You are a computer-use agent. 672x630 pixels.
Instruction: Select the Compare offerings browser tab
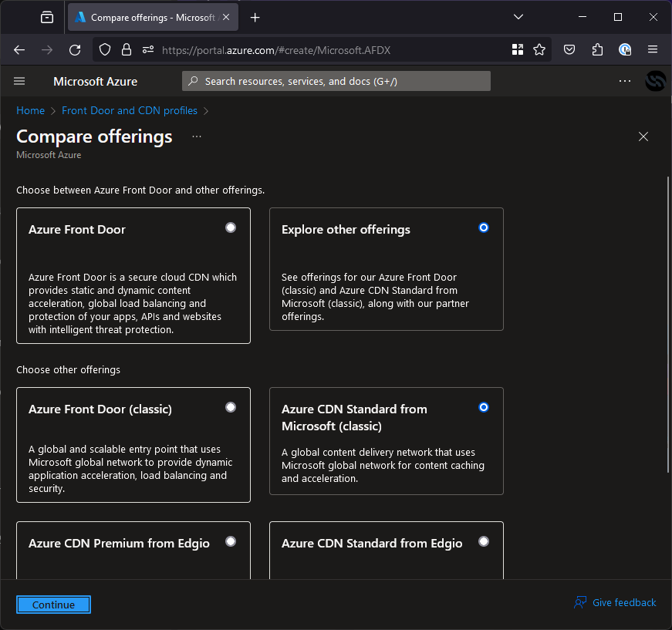[x=153, y=17]
